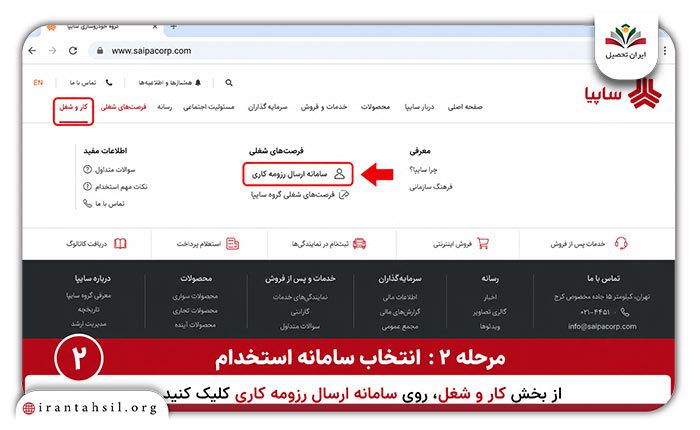Open footer نمایندگی‌های خدمات link
Image resolution: width=700 pixels, height=430 pixels.
coord(300,297)
